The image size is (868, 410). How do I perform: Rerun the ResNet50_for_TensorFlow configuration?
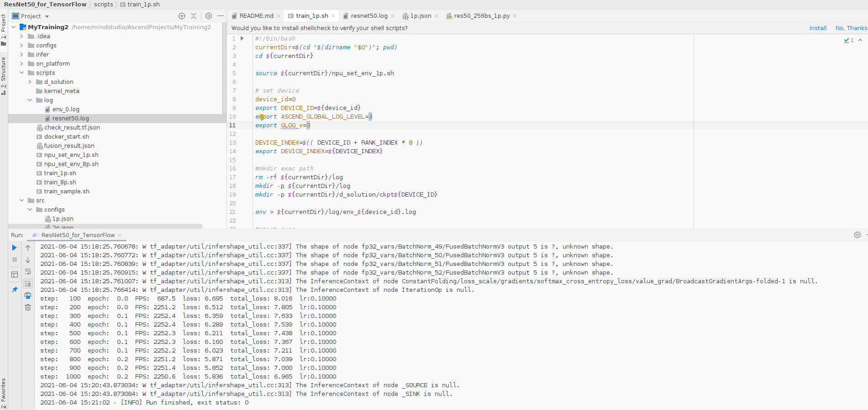14,248
